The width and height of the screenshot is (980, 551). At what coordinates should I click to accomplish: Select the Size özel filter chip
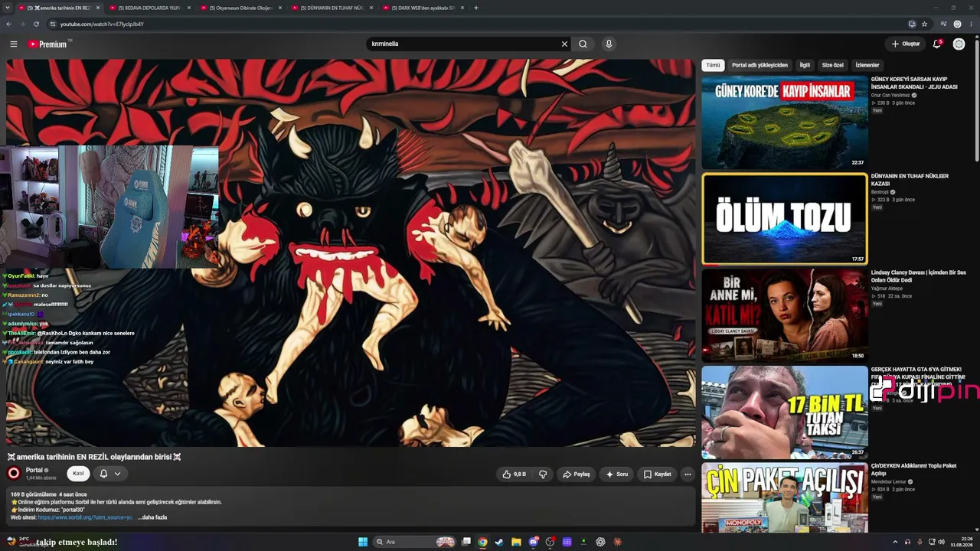click(832, 65)
